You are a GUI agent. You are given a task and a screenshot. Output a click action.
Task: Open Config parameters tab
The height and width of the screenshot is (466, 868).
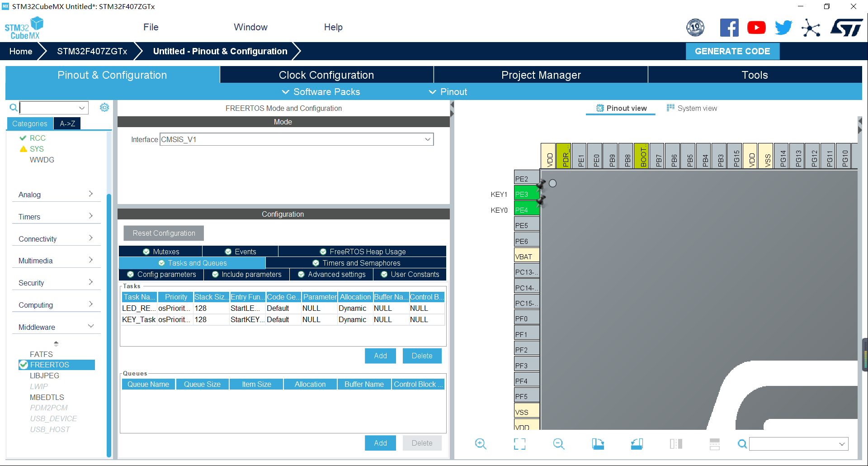(161, 274)
